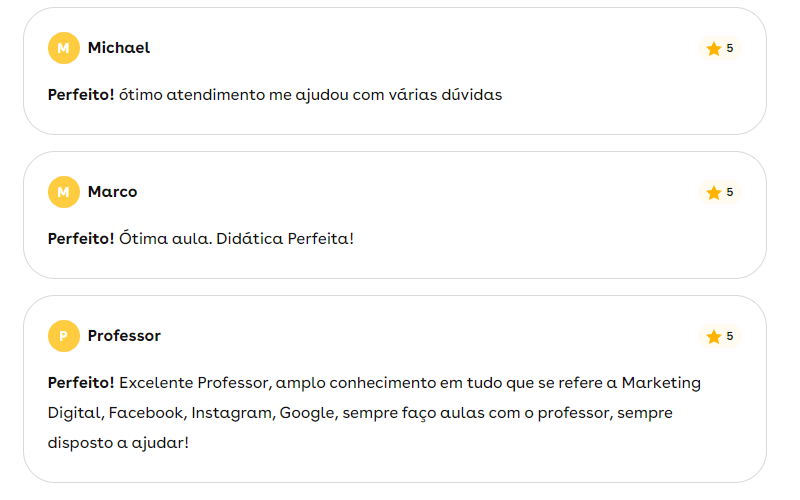Click the yellow P avatar for Professor
The image size is (800, 500).
(63, 336)
